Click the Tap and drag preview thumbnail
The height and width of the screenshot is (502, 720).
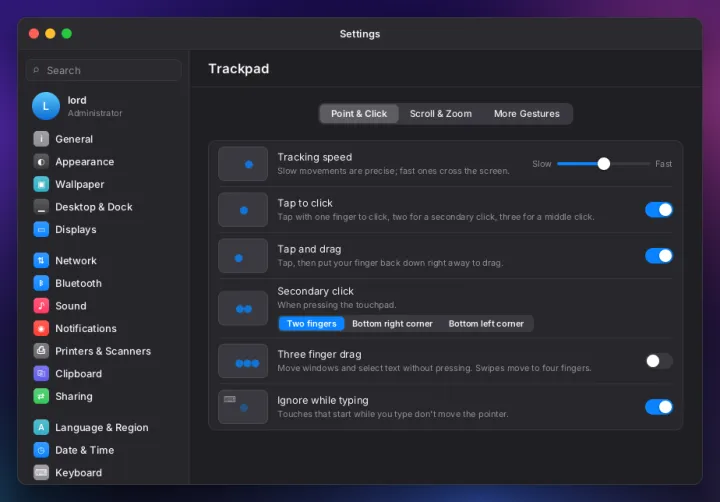tap(243, 255)
